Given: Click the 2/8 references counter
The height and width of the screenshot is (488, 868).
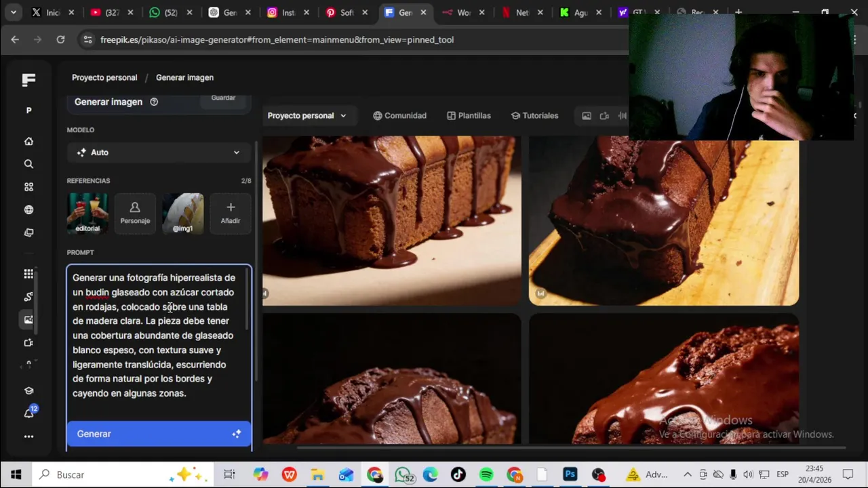Looking at the screenshot, I should [x=246, y=181].
